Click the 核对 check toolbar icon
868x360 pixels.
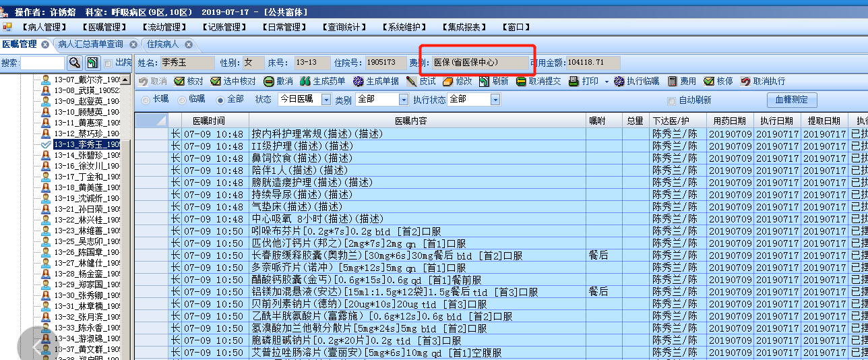pos(179,82)
